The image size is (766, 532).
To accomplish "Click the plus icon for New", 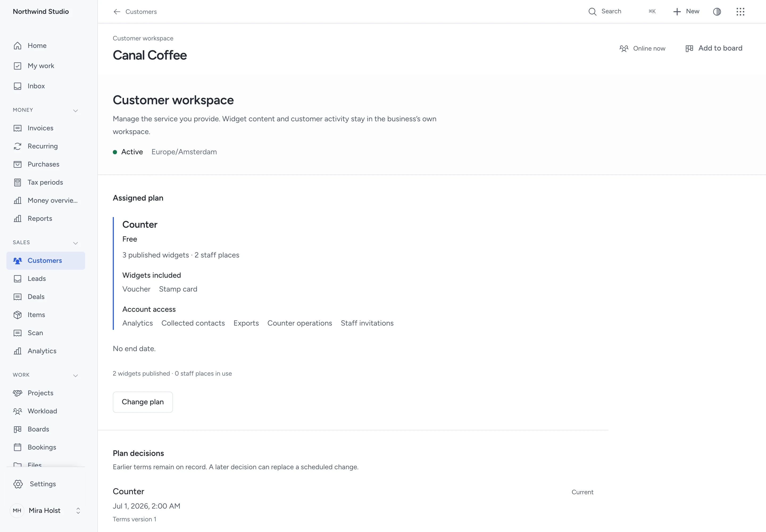I will click(x=677, y=12).
